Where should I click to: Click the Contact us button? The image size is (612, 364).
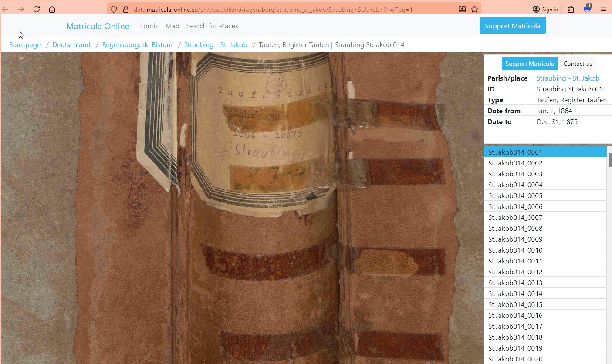578,64
